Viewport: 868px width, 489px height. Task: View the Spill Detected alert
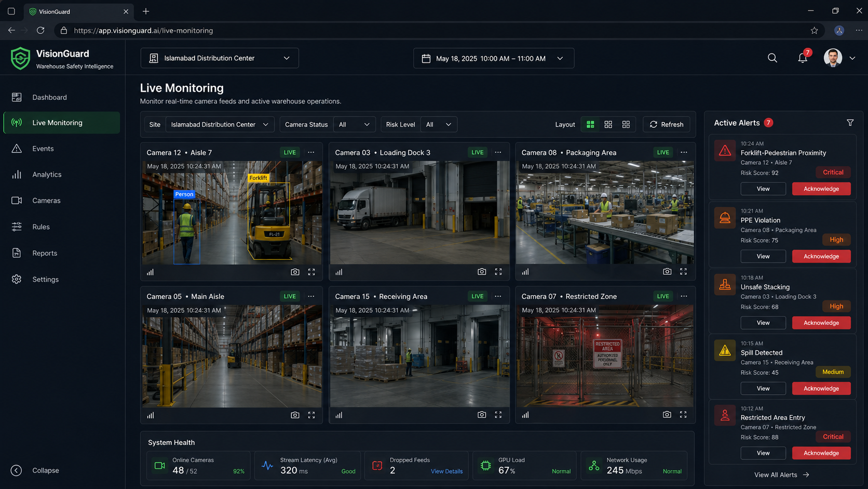pyautogui.click(x=763, y=388)
